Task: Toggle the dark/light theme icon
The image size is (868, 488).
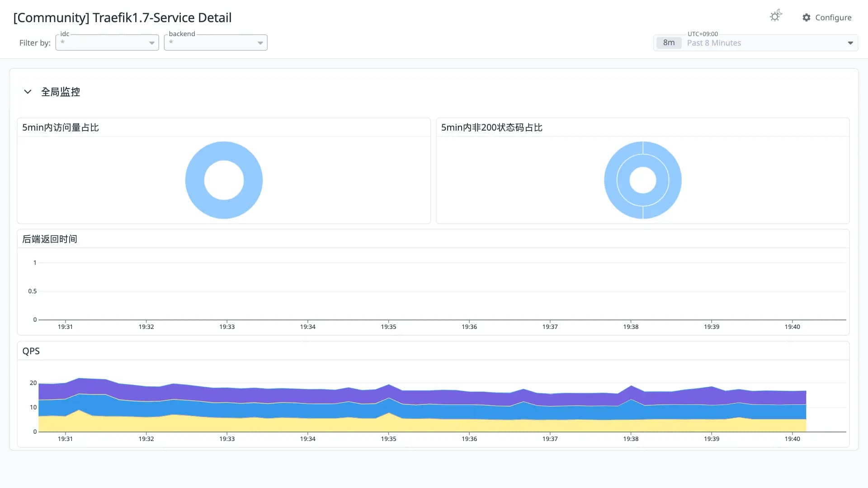Action: pos(776,16)
